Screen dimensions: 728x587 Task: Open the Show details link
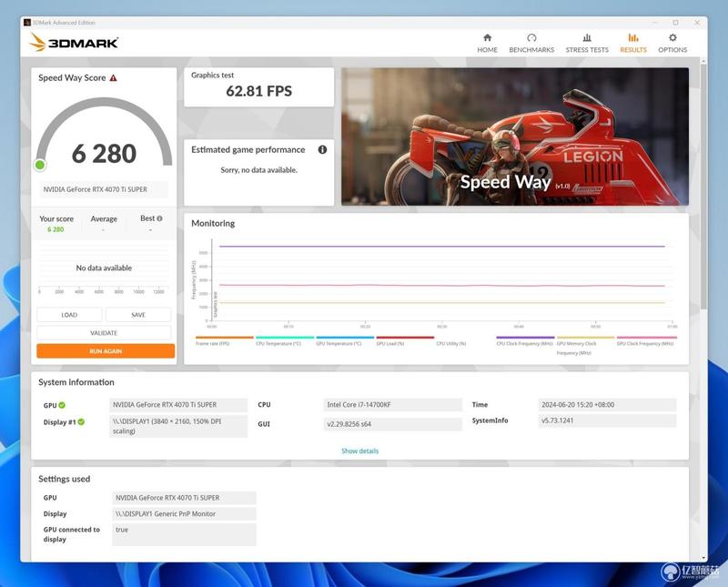(359, 450)
